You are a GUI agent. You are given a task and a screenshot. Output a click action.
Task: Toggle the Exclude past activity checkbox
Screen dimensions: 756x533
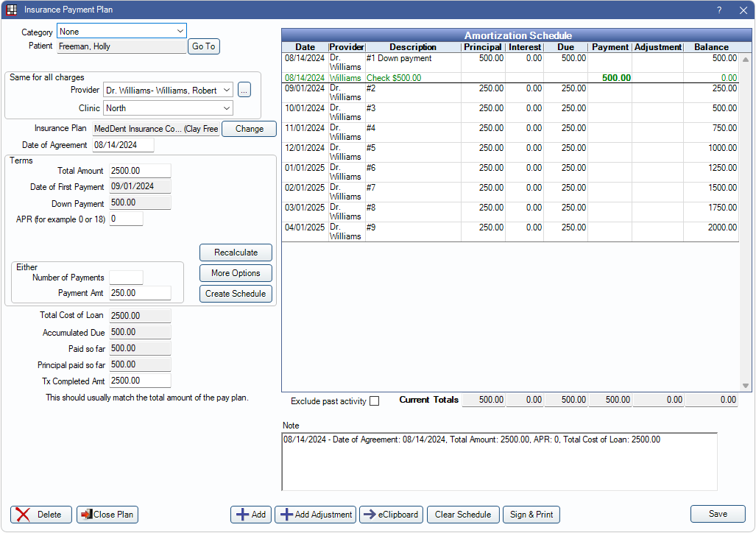point(375,401)
